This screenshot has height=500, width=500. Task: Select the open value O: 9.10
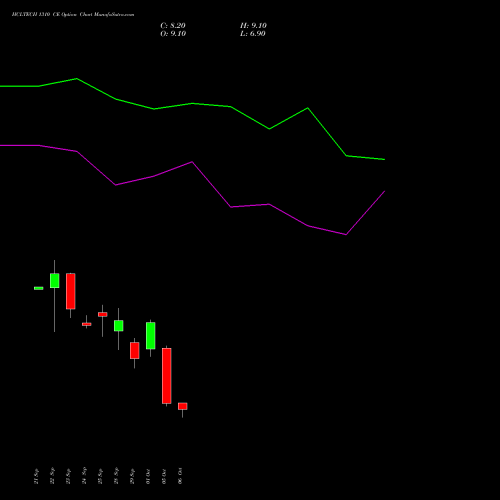tap(173, 34)
